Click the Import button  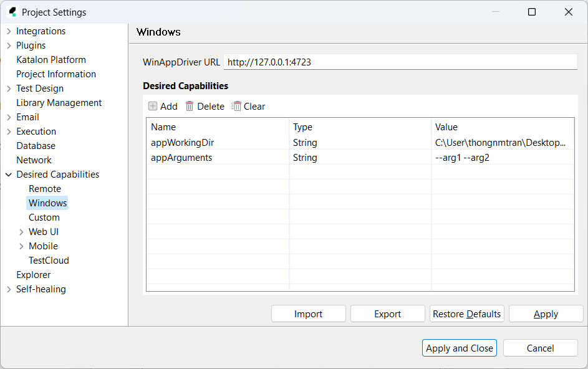click(x=308, y=314)
